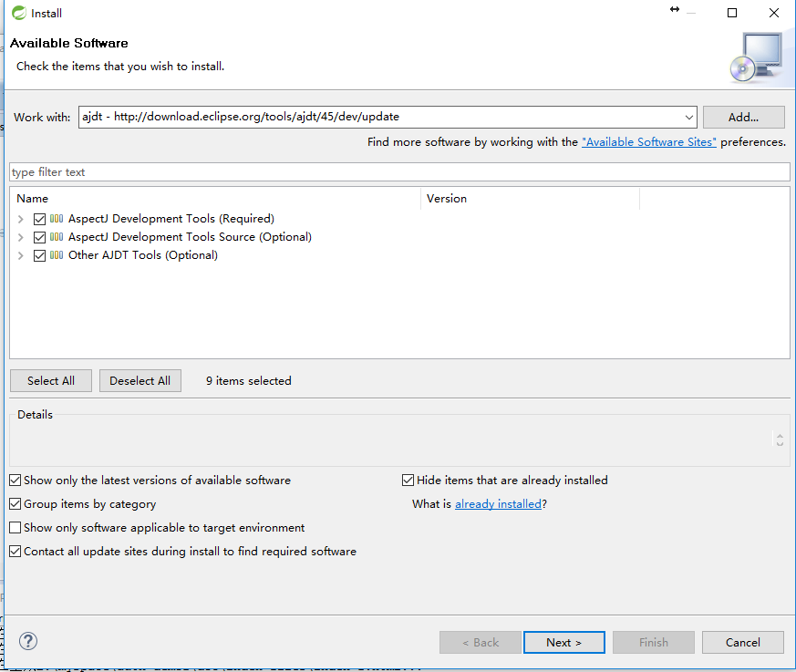This screenshot has height=672, width=796.
Task: Enable Show only software applicable to target environment
Action: tap(16, 527)
